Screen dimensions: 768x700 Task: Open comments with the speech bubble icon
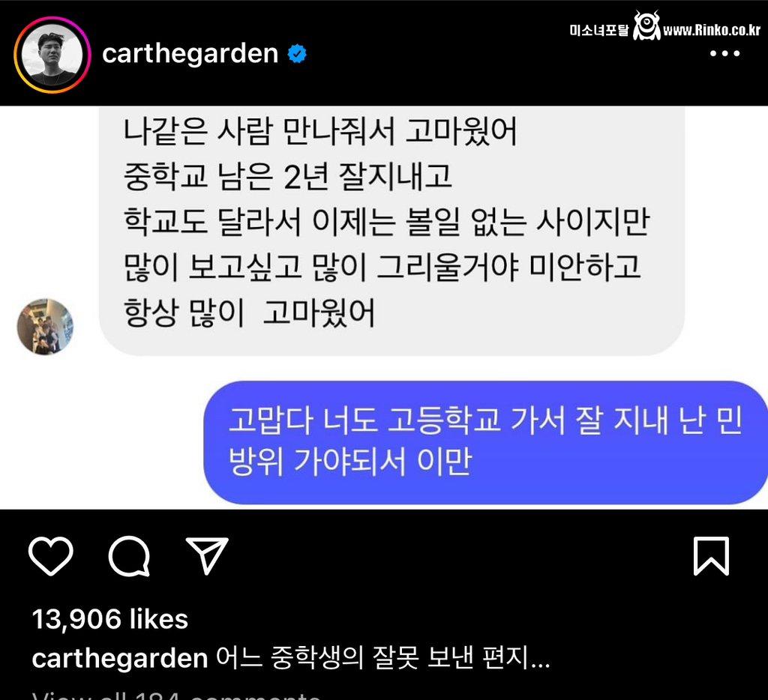pos(129,556)
